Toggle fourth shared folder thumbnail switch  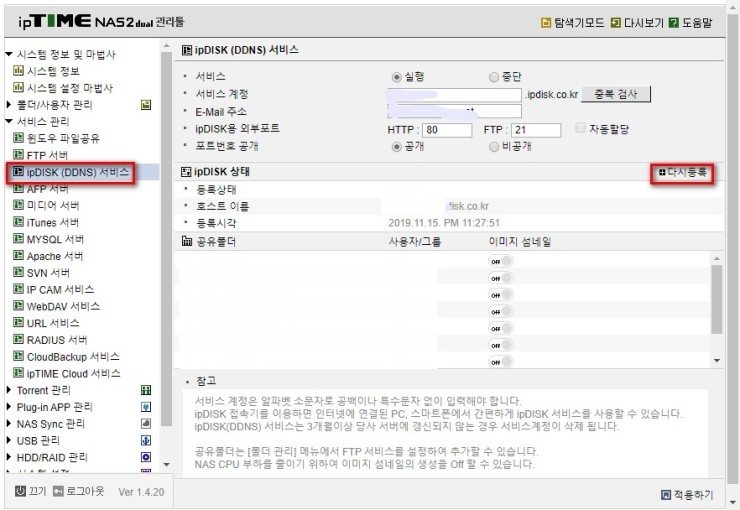click(x=500, y=311)
